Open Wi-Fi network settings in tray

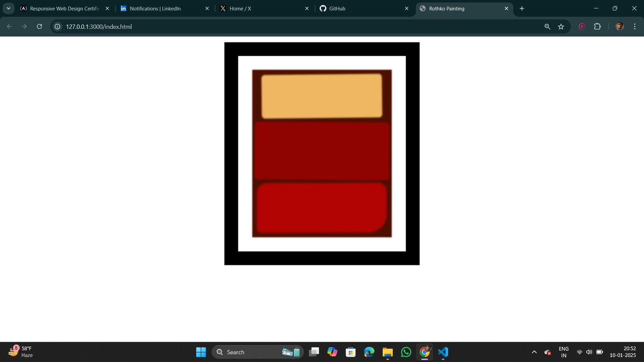[x=580, y=352]
